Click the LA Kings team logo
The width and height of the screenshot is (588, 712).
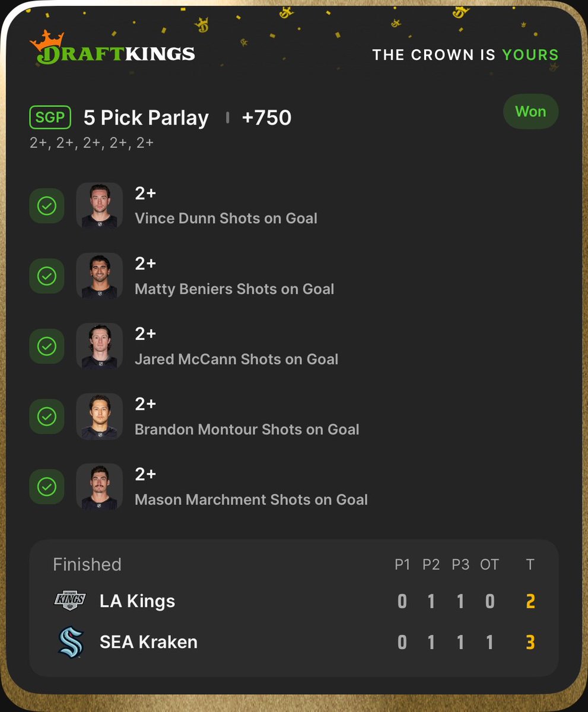pyautogui.click(x=70, y=600)
